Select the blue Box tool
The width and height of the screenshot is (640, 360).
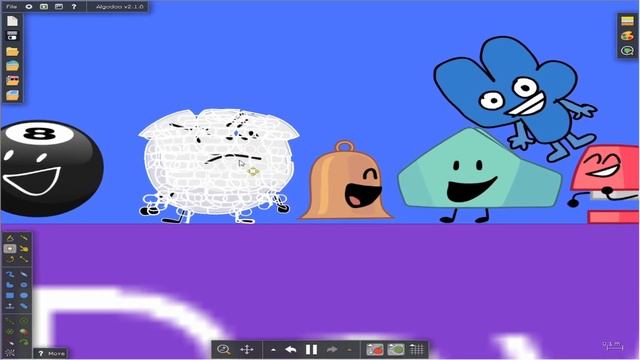click(x=10, y=295)
